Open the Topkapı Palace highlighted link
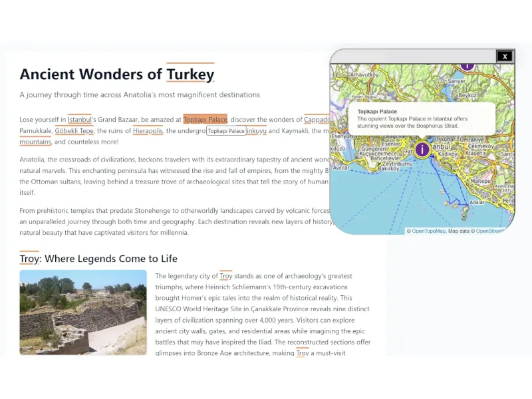 click(x=205, y=120)
